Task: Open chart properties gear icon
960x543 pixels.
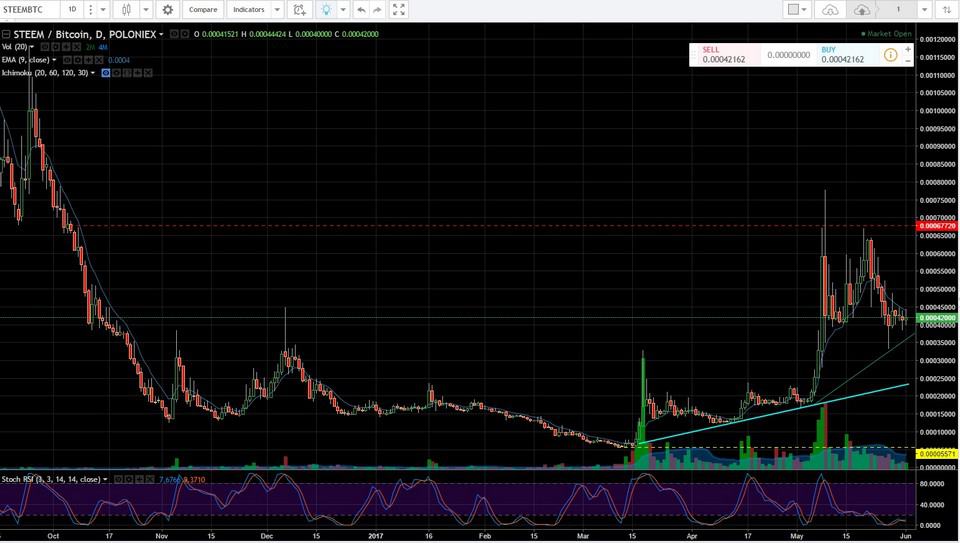Action: 167,10
